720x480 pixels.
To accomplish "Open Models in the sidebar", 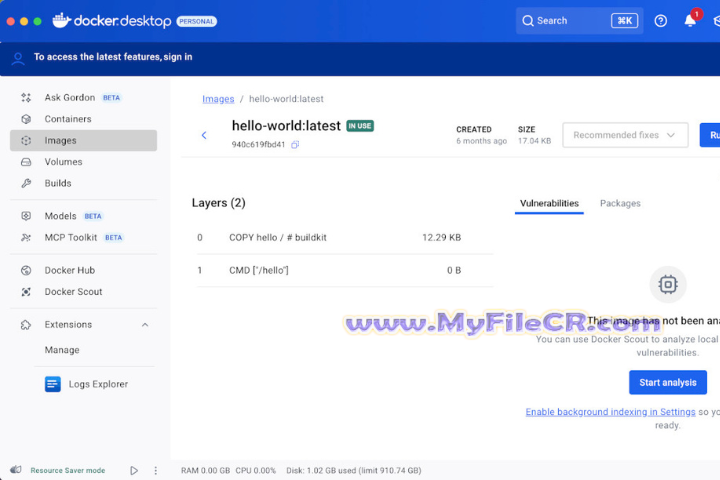I will pos(84,216).
